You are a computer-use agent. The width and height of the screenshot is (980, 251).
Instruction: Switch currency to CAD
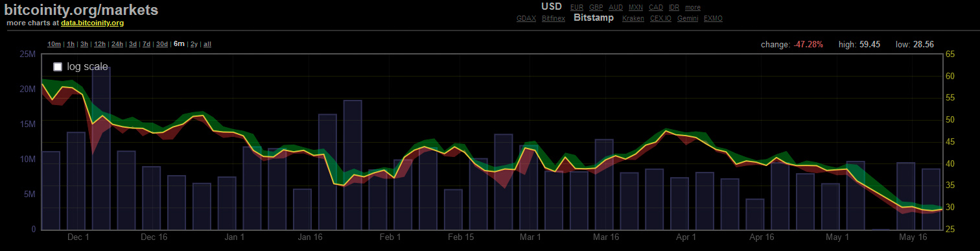[656, 7]
